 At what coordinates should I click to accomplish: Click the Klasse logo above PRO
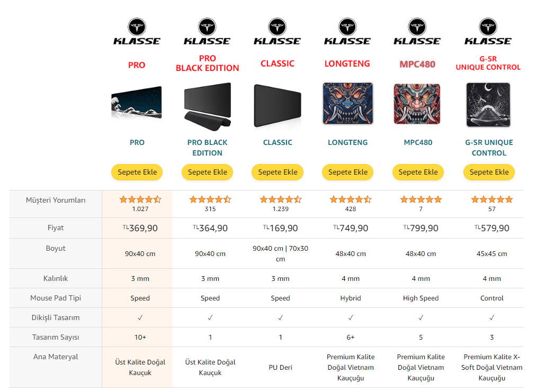pos(137,31)
